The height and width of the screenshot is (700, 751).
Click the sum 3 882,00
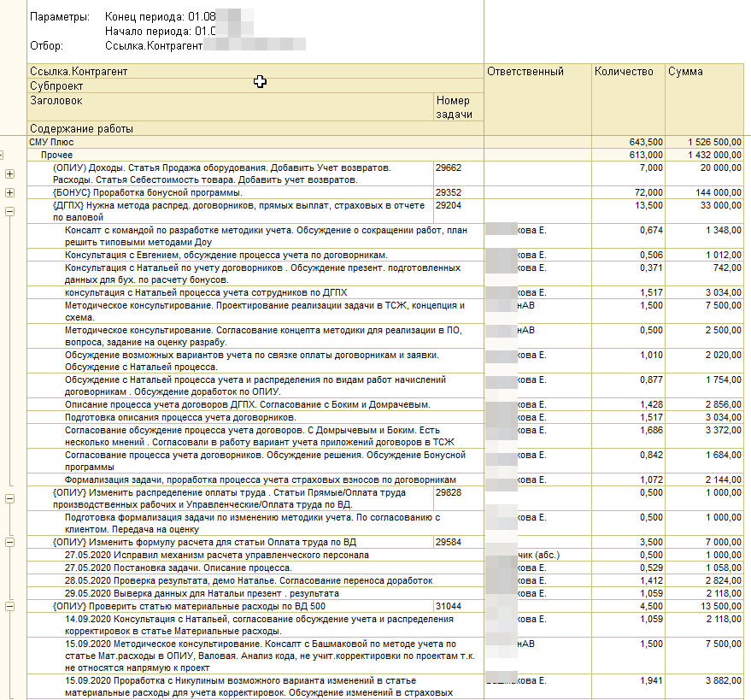coord(723,681)
